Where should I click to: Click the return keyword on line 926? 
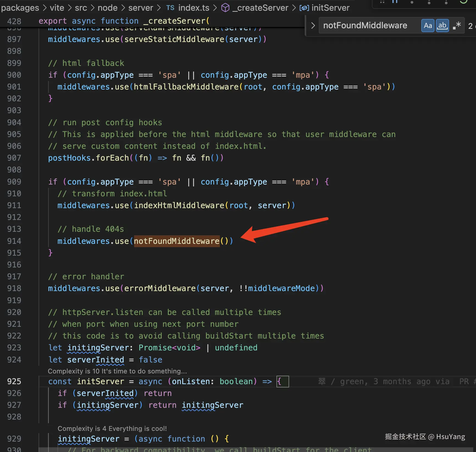[157, 393]
